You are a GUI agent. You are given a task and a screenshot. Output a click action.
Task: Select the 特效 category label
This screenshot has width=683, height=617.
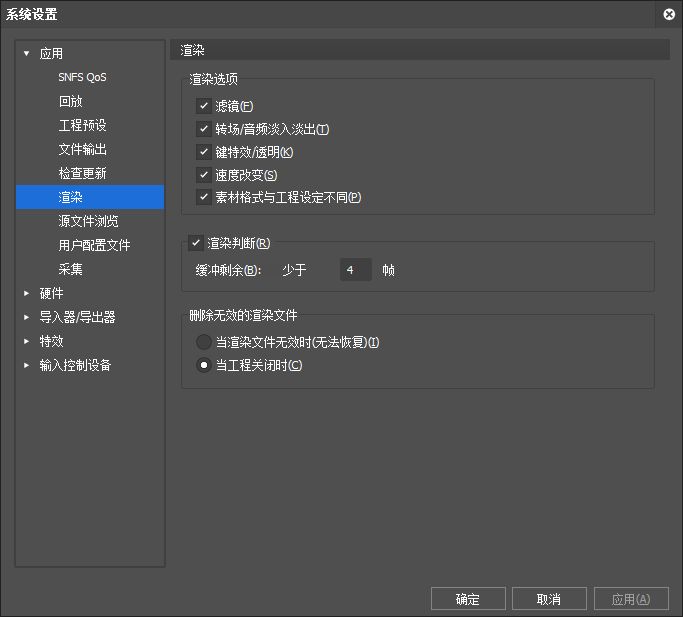(x=51, y=341)
